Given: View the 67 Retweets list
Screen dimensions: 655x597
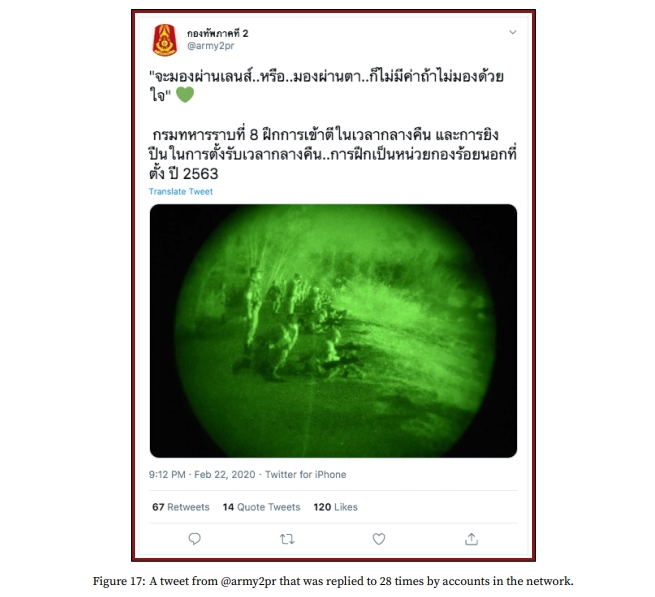Looking at the screenshot, I should click(x=181, y=507).
